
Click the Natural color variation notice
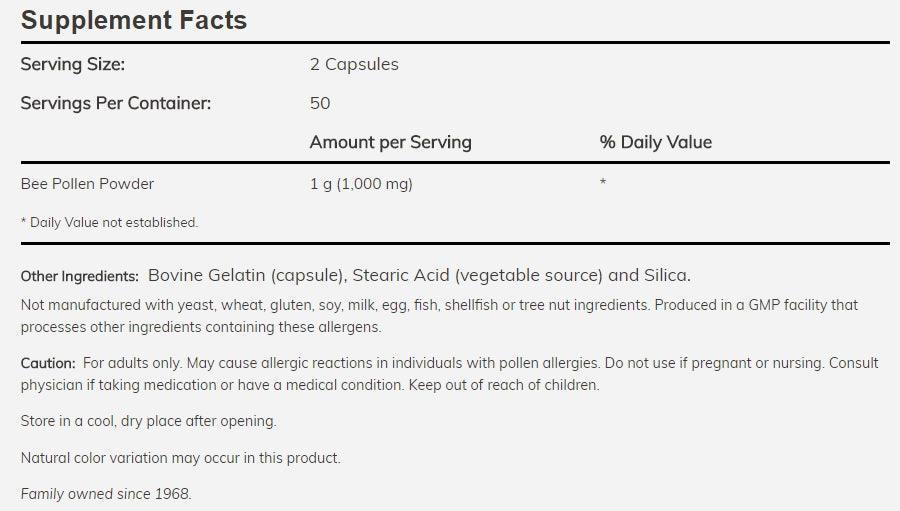tap(181, 458)
